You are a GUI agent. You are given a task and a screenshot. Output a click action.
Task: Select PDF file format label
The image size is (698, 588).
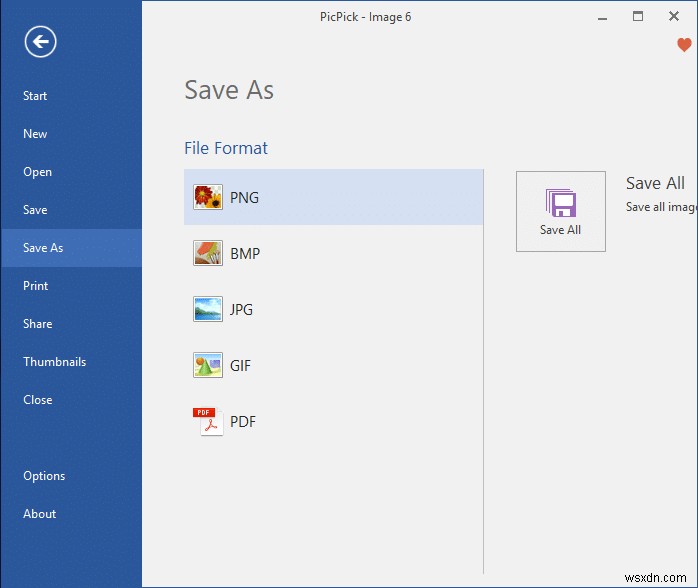pyautogui.click(x=243, y=422)
